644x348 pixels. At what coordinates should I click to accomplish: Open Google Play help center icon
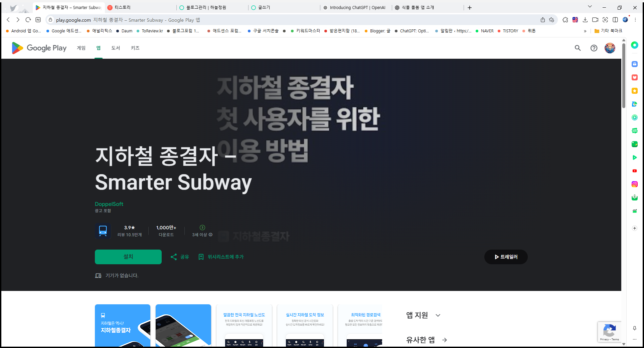(x=594, y=48)
